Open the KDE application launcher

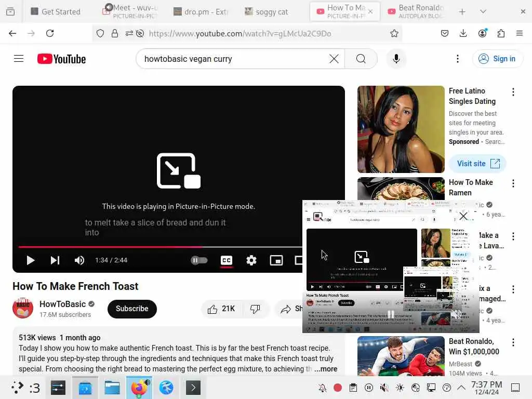pyautogui.click(x=17, y=388)
